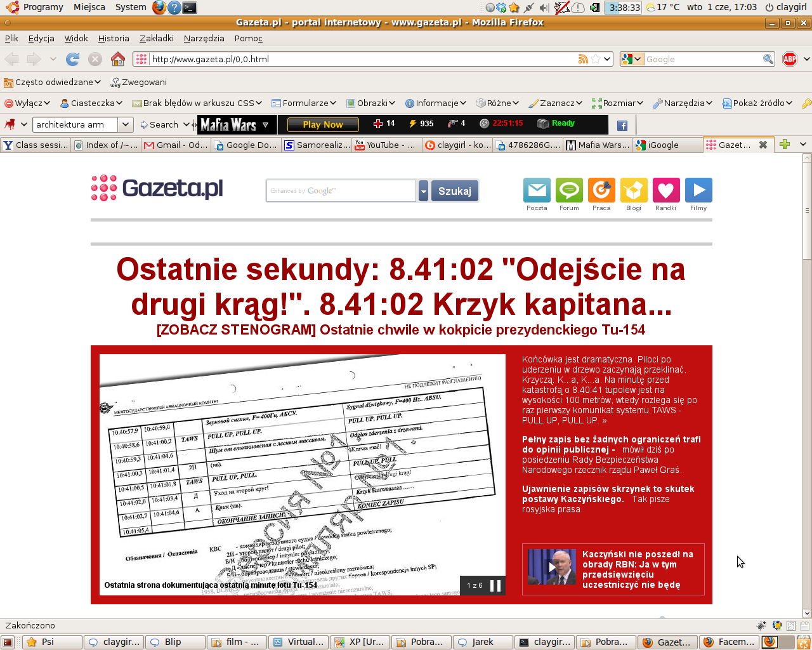
Task: Open the Rozmiar dropdown
Action: [617, 103]
